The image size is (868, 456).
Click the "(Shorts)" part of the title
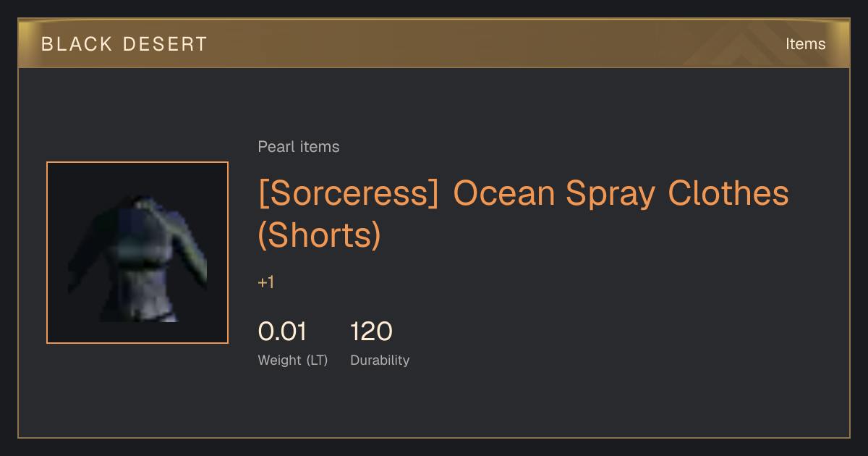point(319,235)
